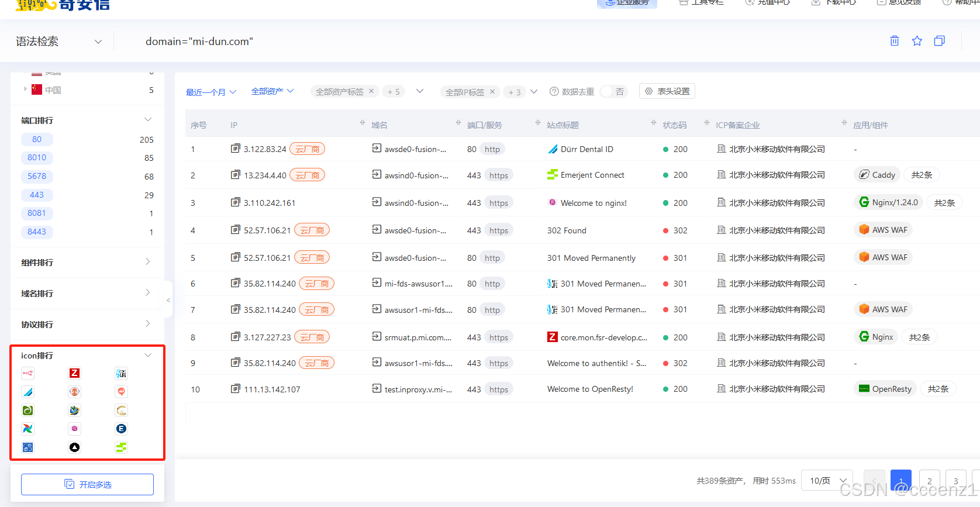Click sort icon after 状态码 column header
The width and height of the screenshot is (980, 507).
coord(707,123)
